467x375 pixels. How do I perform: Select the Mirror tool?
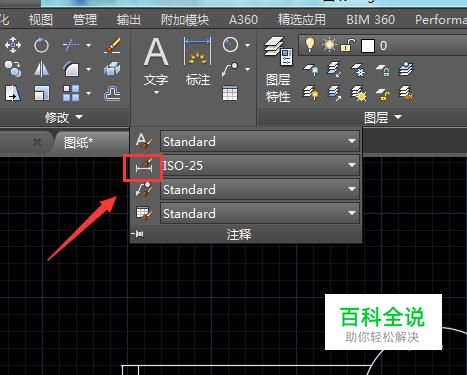(x=41, y=69)
